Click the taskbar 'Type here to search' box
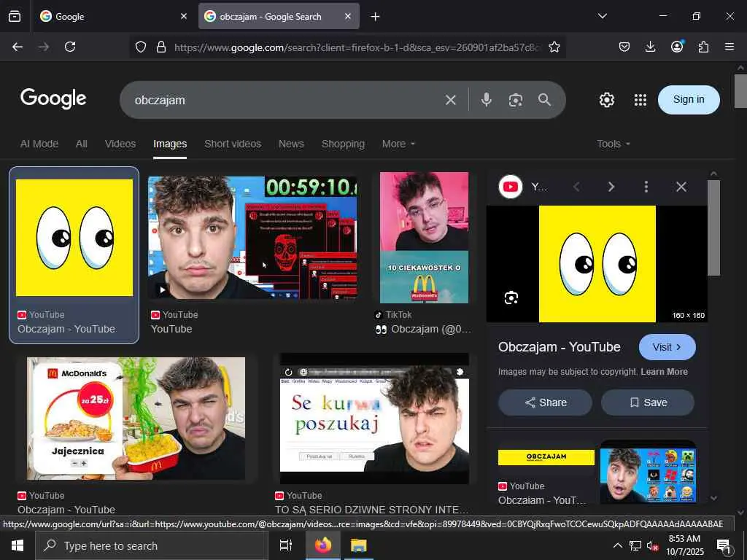 pos(152,545)
